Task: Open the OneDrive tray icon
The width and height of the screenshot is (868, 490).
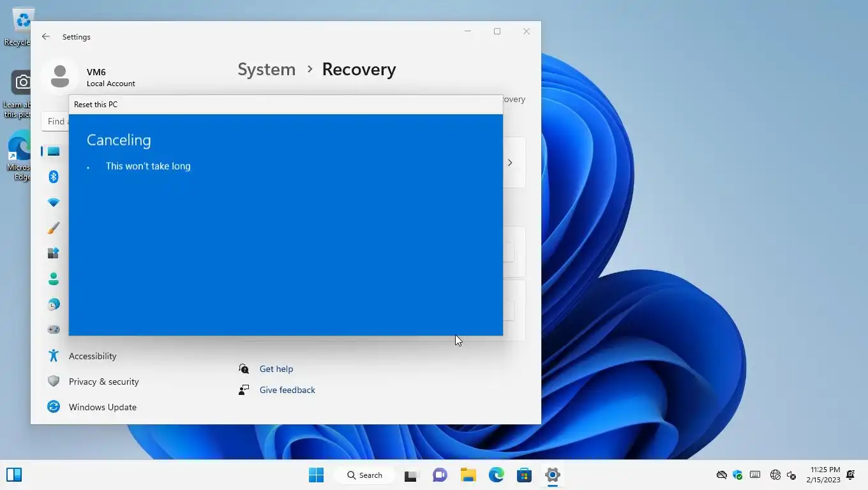Action: coord(722,475)
